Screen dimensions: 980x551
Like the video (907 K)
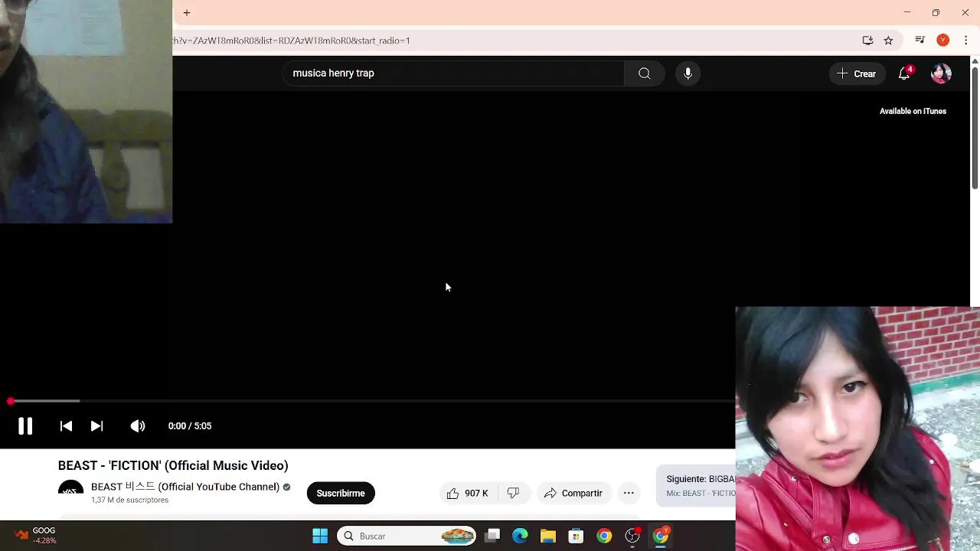tap(468, 493)
